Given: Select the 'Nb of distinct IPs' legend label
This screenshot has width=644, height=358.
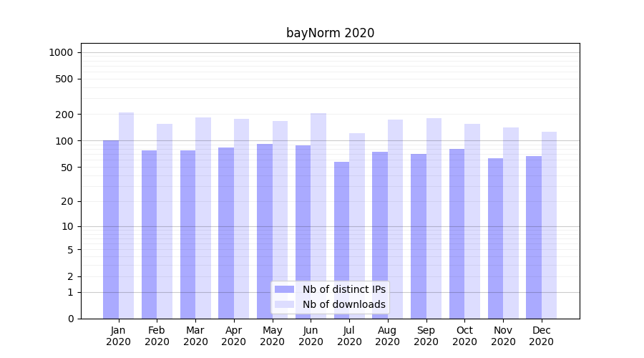Looking at the screenshot, I should [x=343, y=289].
